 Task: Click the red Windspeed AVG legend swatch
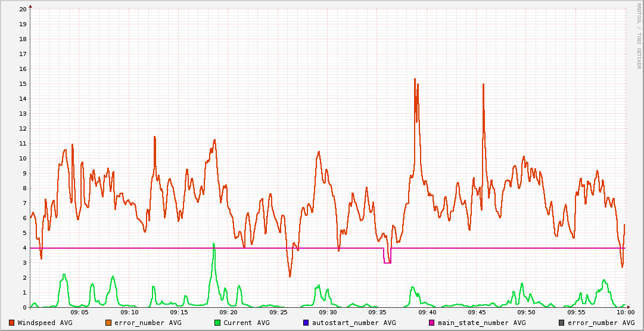(12, 323)
